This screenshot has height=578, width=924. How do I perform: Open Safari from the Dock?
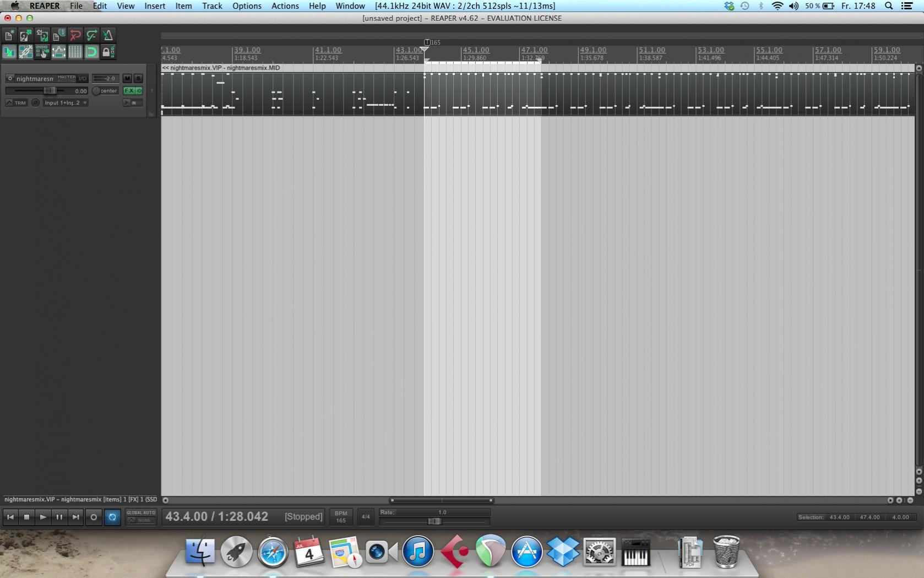coord(273,552)
